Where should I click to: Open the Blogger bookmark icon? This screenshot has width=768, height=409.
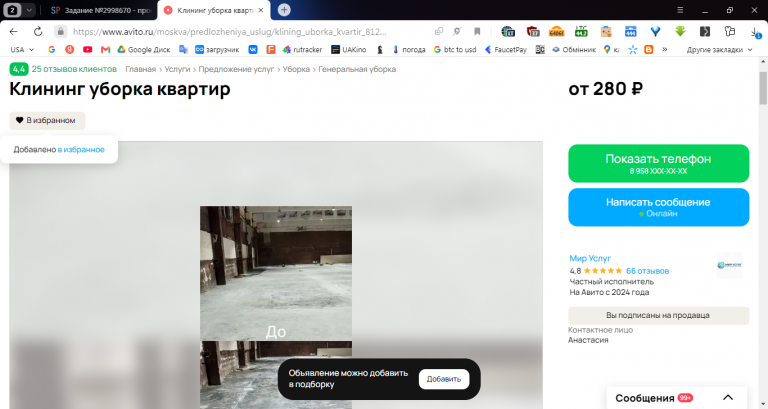[x=648, y=49]
